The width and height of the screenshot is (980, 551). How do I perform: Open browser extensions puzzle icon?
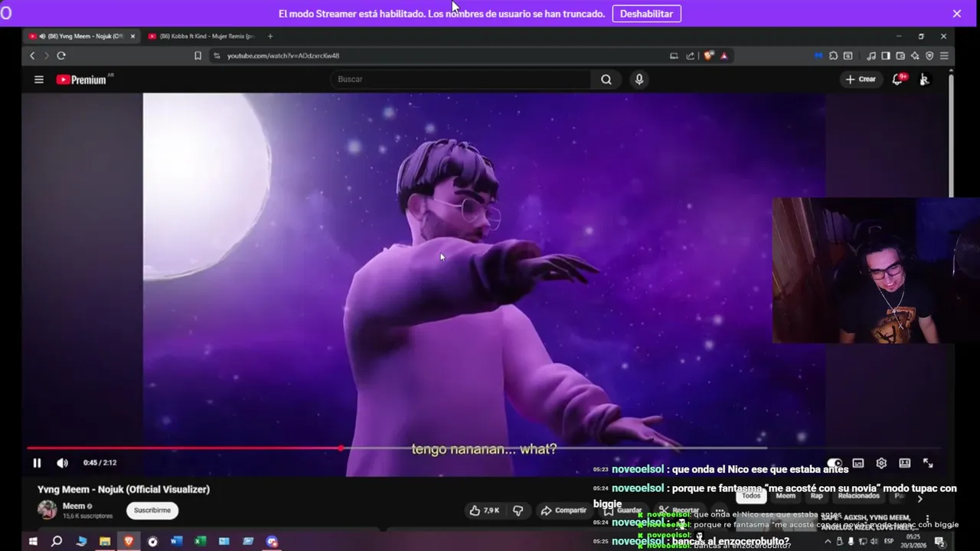coord(833,56)
